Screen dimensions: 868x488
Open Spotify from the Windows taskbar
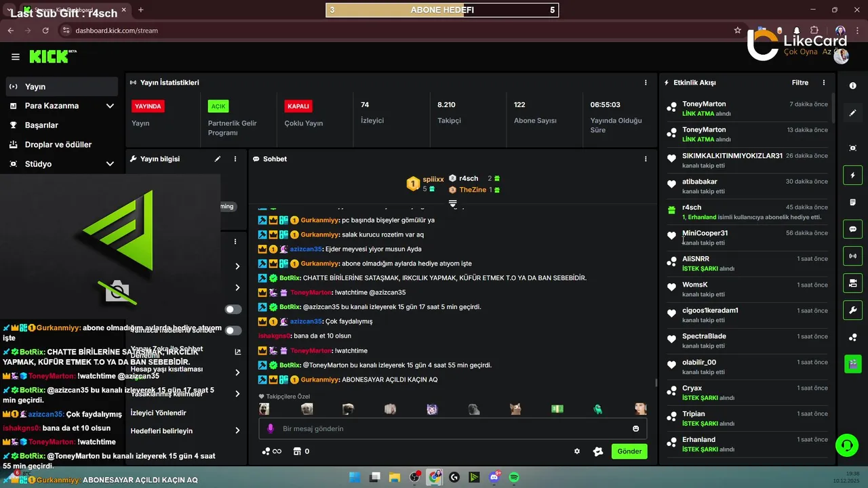(514, 477)
